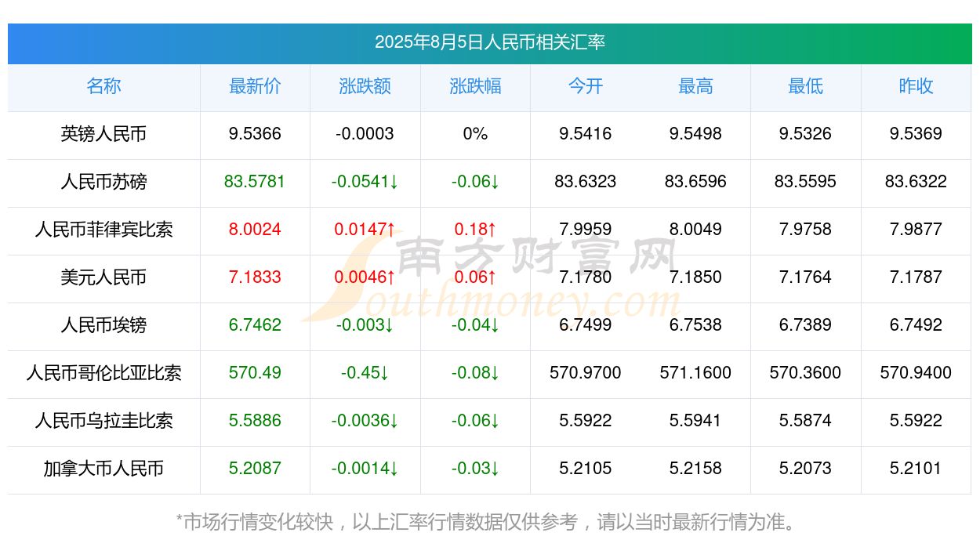Screen dimensions: 980x547
Task: Click latest price 83.5781
Action: tap(255, 182)
